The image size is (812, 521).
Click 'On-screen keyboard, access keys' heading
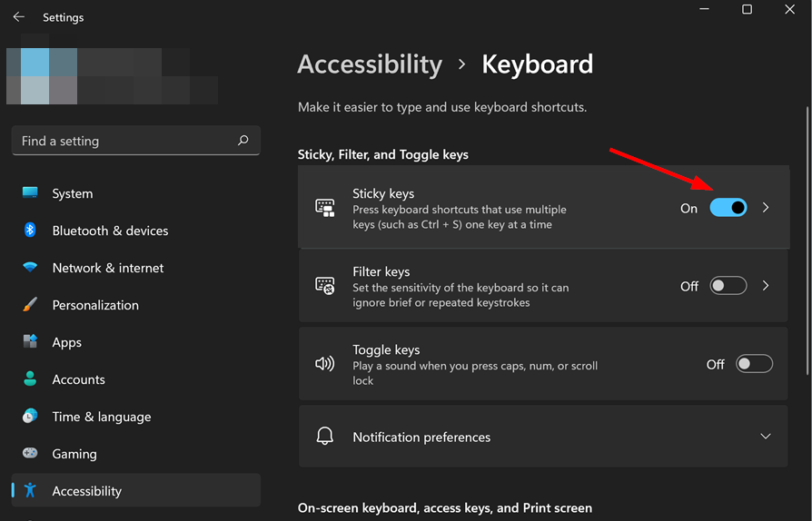444,508
